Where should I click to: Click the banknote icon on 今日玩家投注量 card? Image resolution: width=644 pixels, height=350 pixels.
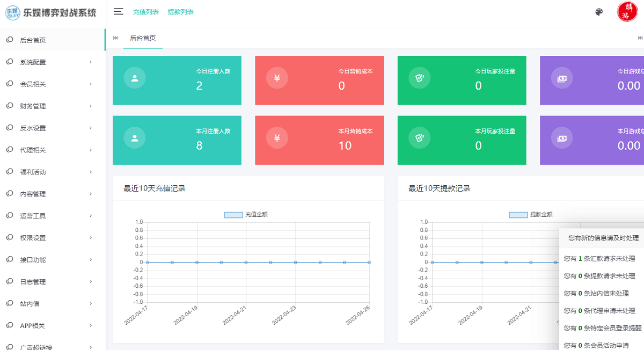419,77
